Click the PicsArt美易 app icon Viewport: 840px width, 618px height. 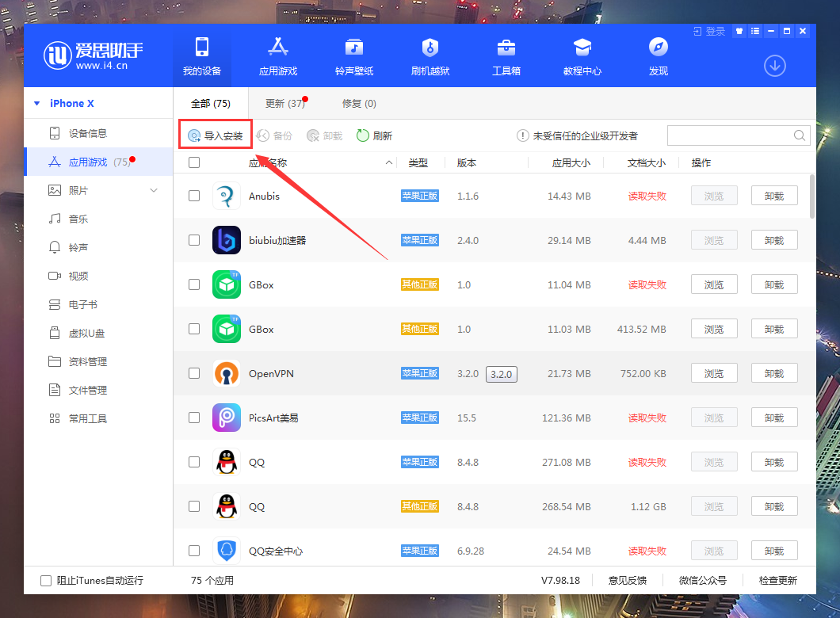(227, 418)
